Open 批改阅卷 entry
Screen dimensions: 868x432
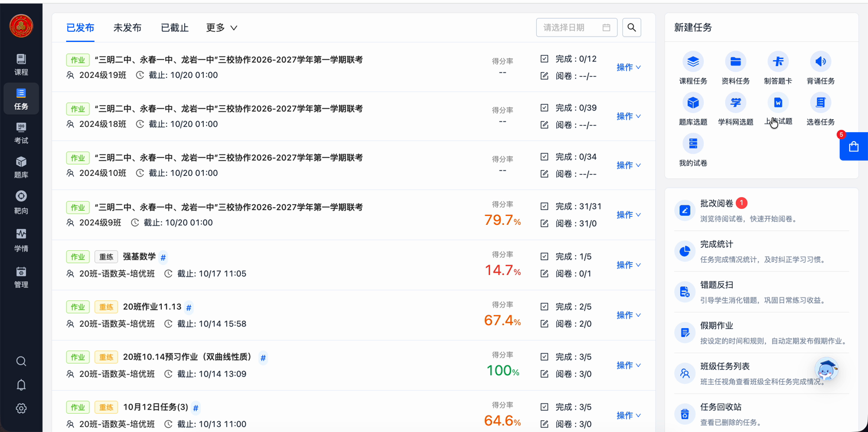(x=762, y=211)
